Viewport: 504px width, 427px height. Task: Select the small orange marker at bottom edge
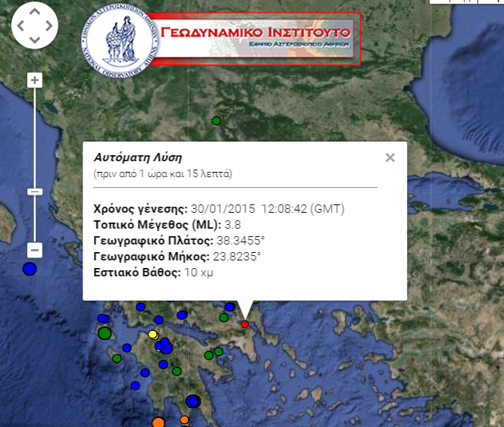click(x=184, y=419)
